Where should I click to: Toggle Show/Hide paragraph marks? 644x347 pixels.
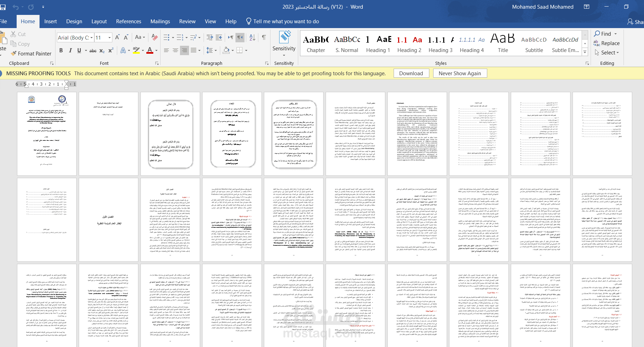click(264, 37)
